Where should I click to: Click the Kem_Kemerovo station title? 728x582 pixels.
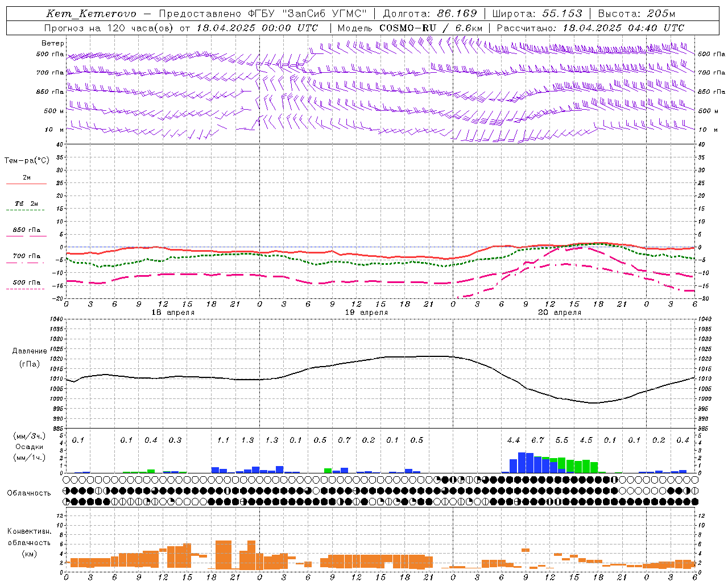click(91, 14)
